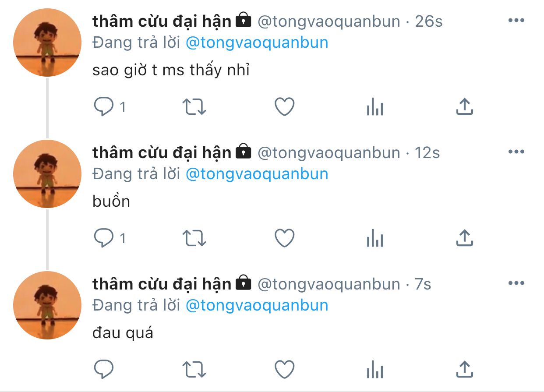544x392 pixels.
Task: Share the "sao giờ t ms thấy nhỉ" tweet
Action: coord(465,106)
